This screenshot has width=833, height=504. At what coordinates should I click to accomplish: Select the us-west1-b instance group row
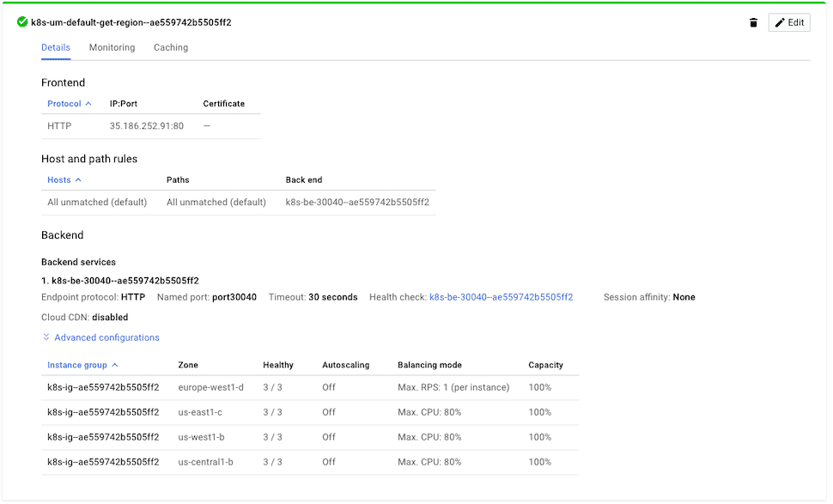point(103,437)
